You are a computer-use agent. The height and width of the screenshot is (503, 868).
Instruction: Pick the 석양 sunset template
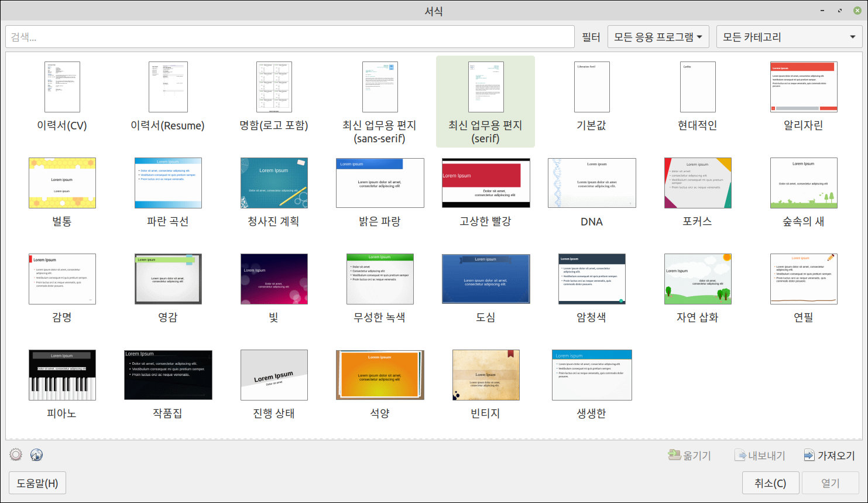(x=380, y=385)
